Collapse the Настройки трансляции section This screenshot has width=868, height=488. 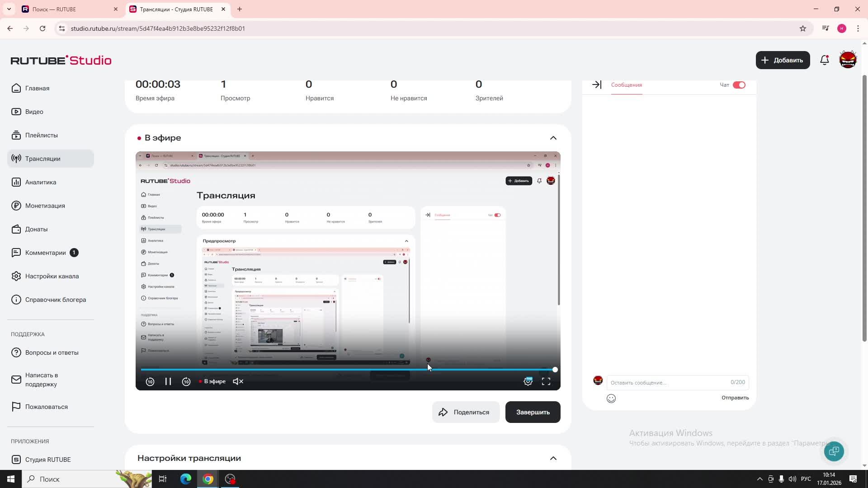[x=553, y=458]
